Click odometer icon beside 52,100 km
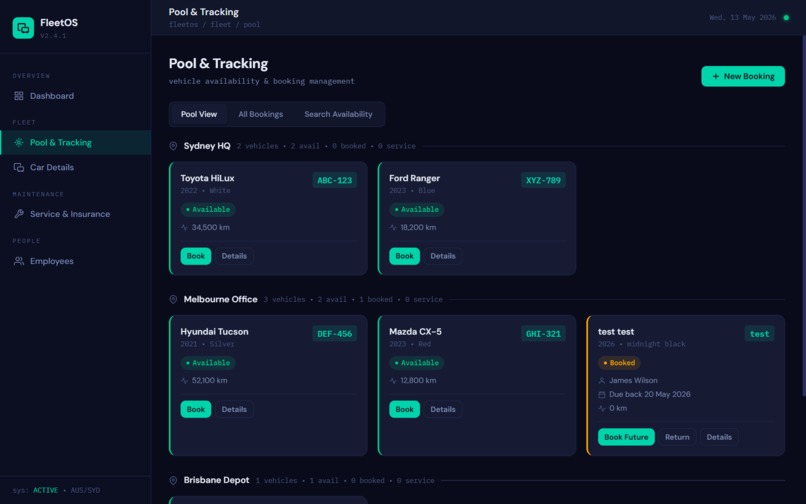Screen dimensions: 806x504 [185, 381]
